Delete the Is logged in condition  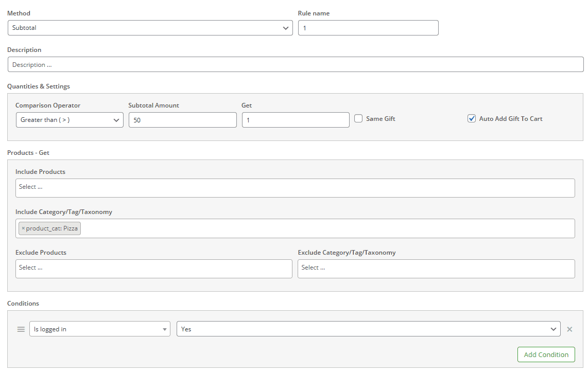pyautogui.click(x=569, y=329)
